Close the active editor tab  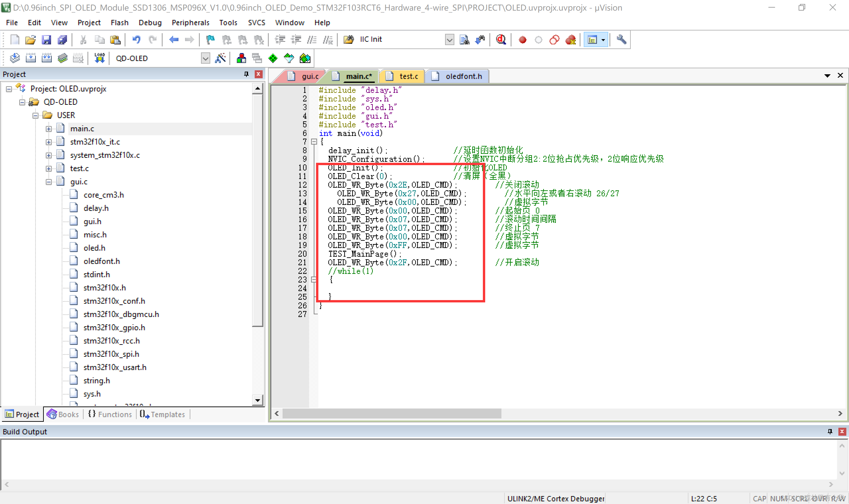point(840,75)
